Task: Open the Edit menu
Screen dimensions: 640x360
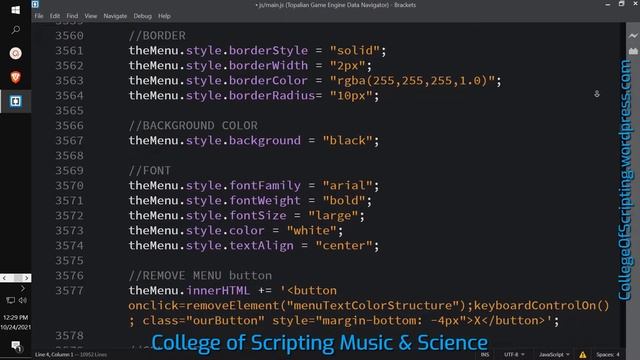Action: [55, 16]
